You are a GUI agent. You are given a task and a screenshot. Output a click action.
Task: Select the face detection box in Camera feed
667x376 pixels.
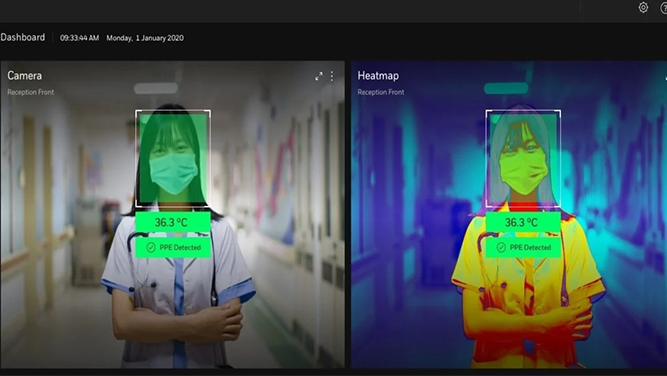click(x=173, y=158)
